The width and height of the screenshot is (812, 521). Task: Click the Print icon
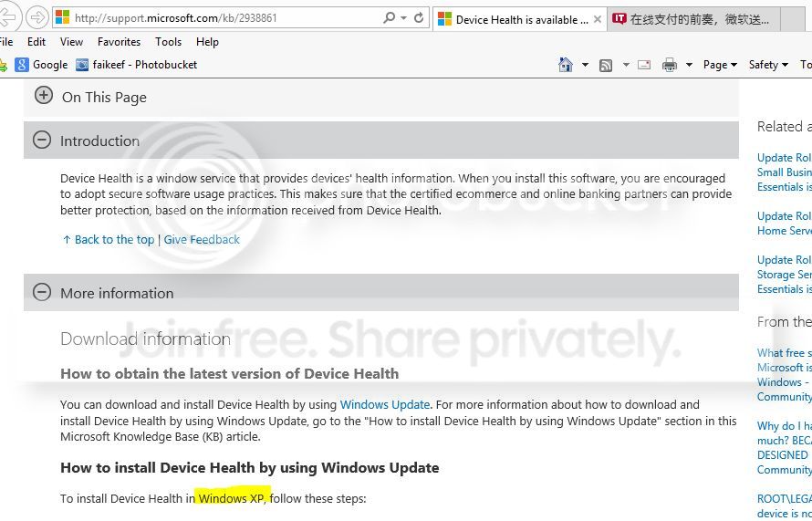(x=670, y=65)
